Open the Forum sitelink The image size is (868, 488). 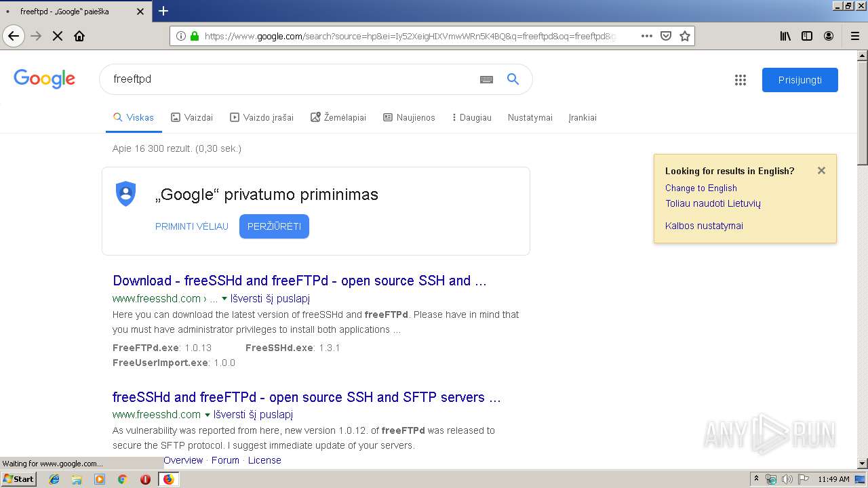tap(225, 460)
